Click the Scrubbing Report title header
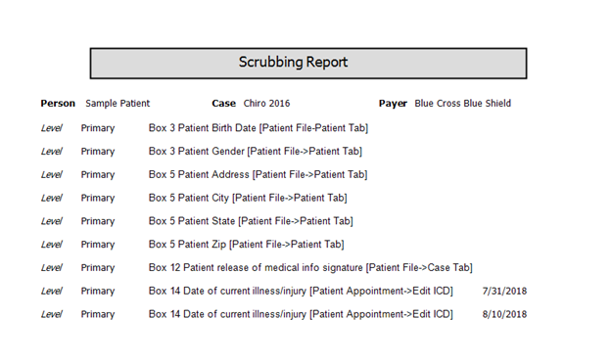Image resolution: width=611 pixels, height=364 pixels. [308, 64]
